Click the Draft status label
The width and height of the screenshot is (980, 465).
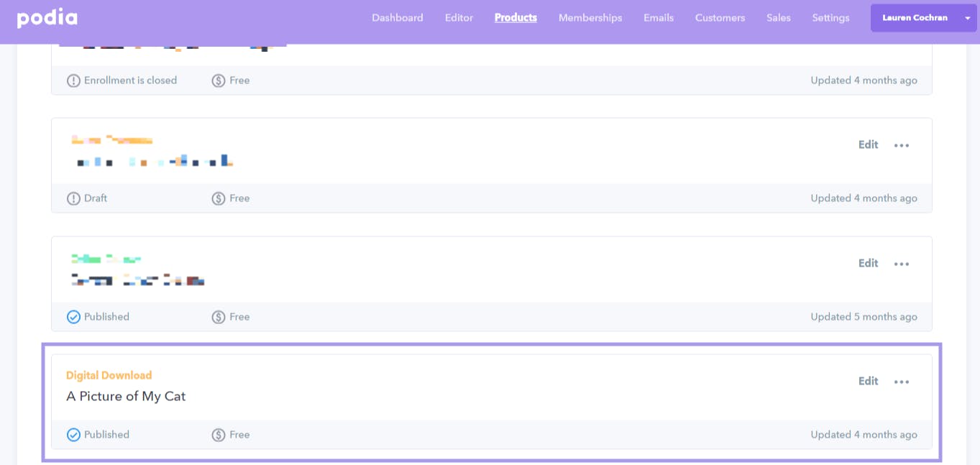tap(96, 198)
